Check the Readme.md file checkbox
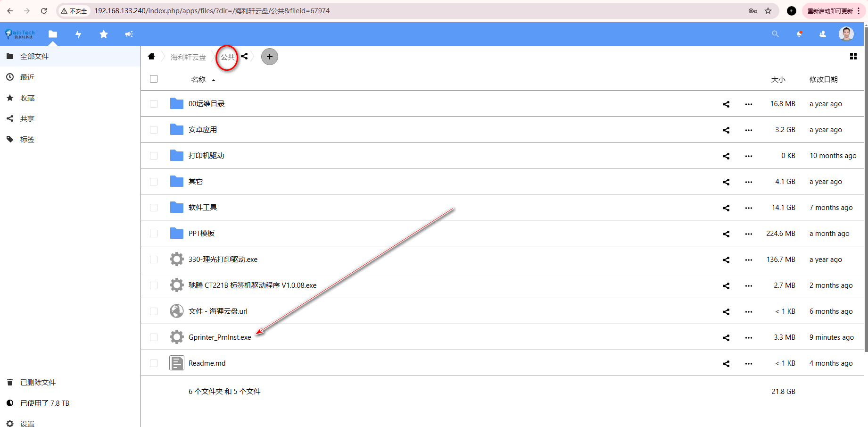This screenshot has height=427, width=868. tap(154, 363)
